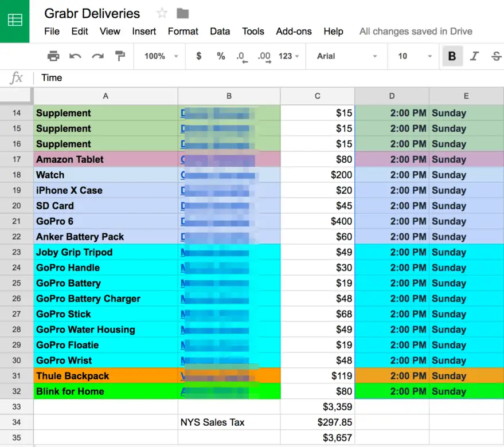The width and height of the screenshot is (504, 447).
Task: Select row 33 header
Action: [17, 407]
